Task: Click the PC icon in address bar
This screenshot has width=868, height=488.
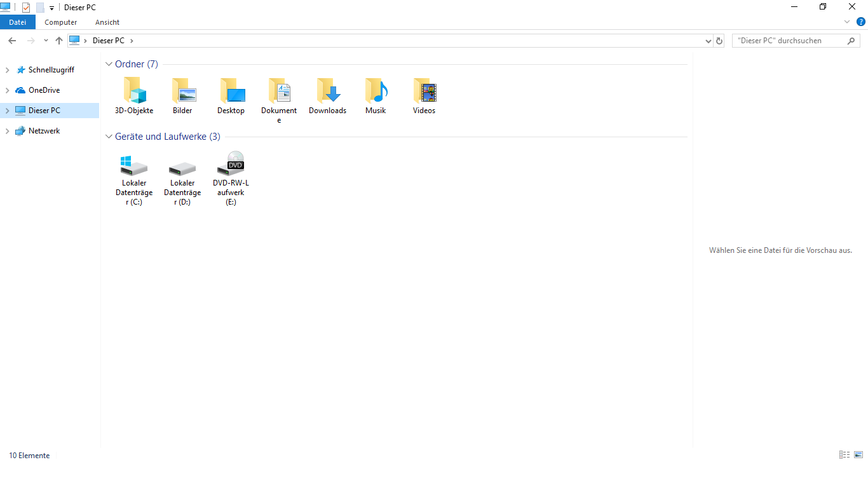Action: [74, 40]
